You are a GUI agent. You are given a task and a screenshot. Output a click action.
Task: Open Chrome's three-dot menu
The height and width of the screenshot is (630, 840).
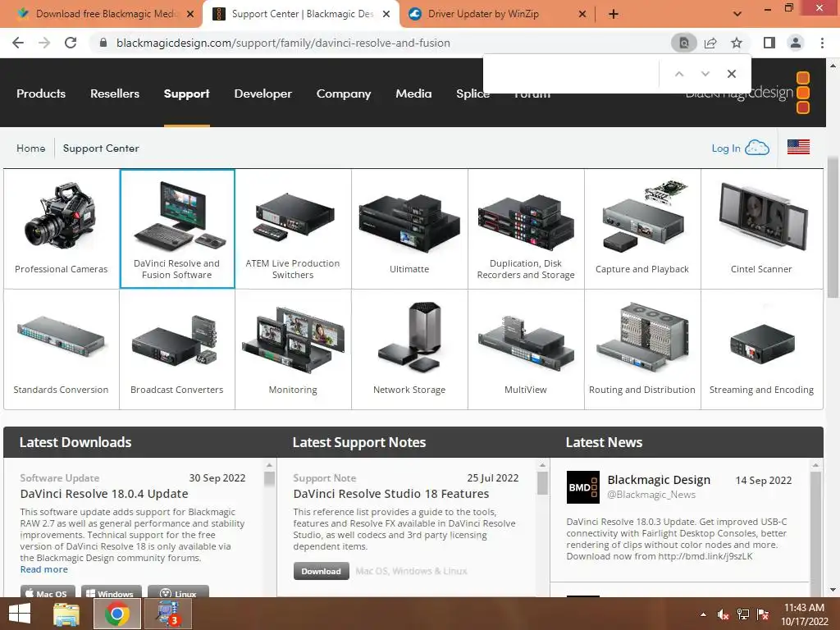[822, 43]
